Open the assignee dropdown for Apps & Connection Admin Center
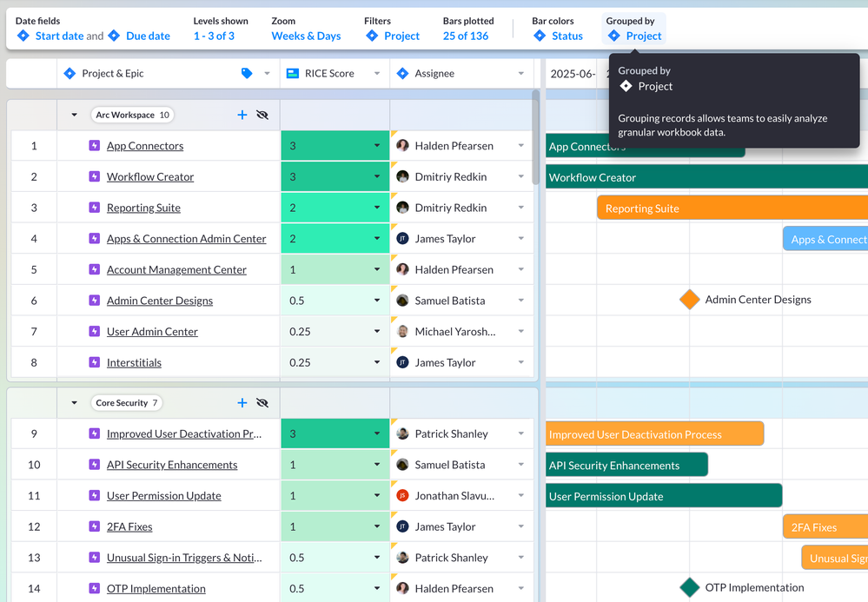868x602 pixels. point(520,238)
